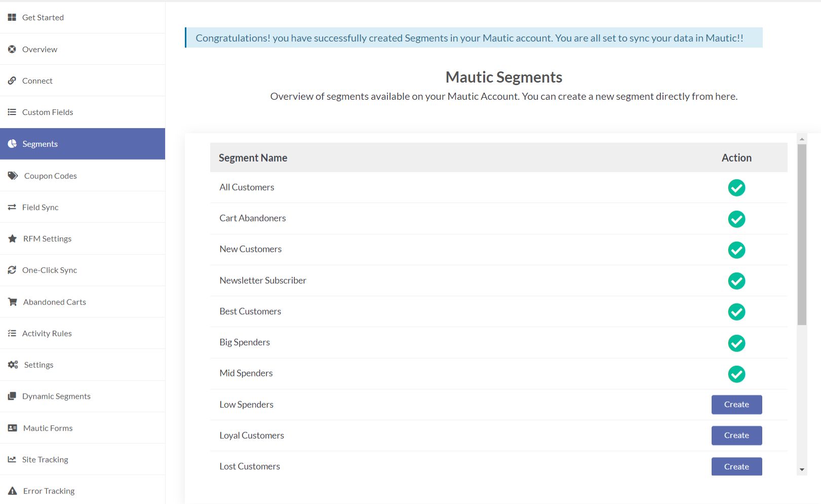Click the Dynamic Segments clone icon
The image size is (821, 504).
[x=12, y=396]
